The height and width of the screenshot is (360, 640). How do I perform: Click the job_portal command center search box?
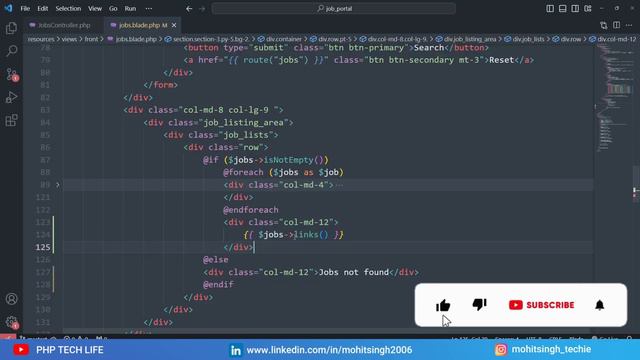coord(333,8)
